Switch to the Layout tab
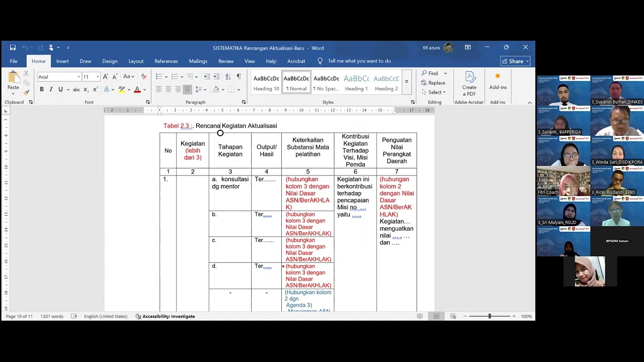 (x=136, y=61)
